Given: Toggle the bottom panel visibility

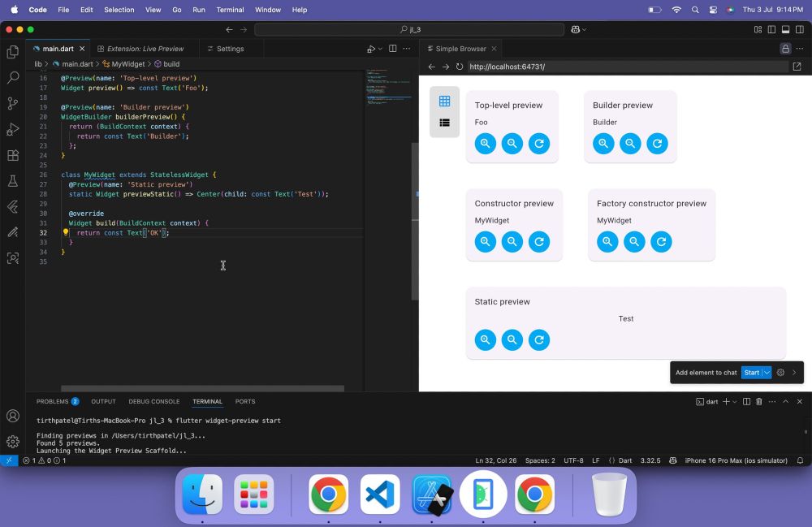Looking at the screenshot, I should [x=785, y=29].
